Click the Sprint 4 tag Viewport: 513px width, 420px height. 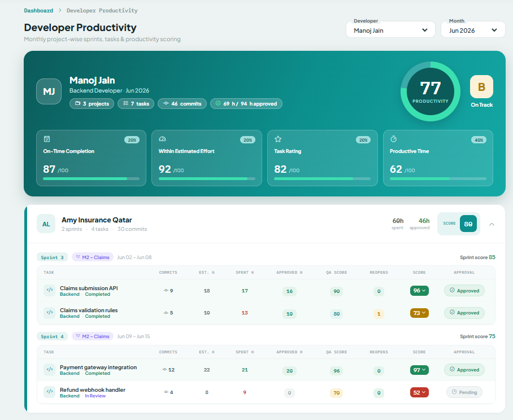click(x=53, y=336)
